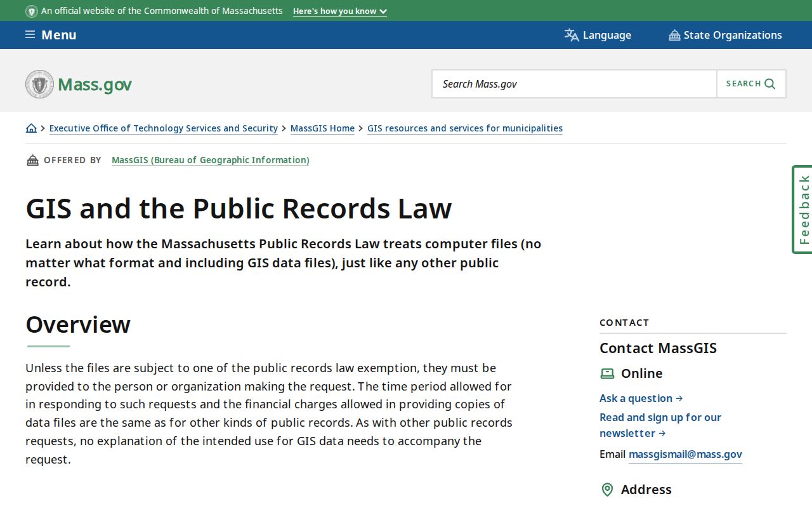Click the search magnifier icon
The image size is (812, 508).
pos(770,84)
